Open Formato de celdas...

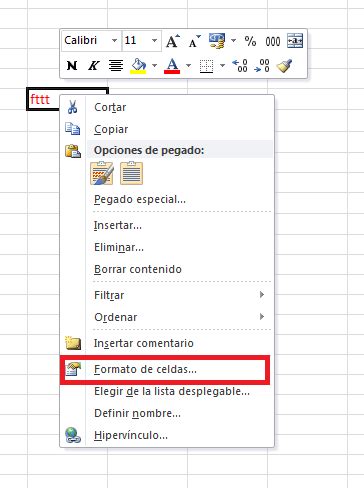point(165,369)
